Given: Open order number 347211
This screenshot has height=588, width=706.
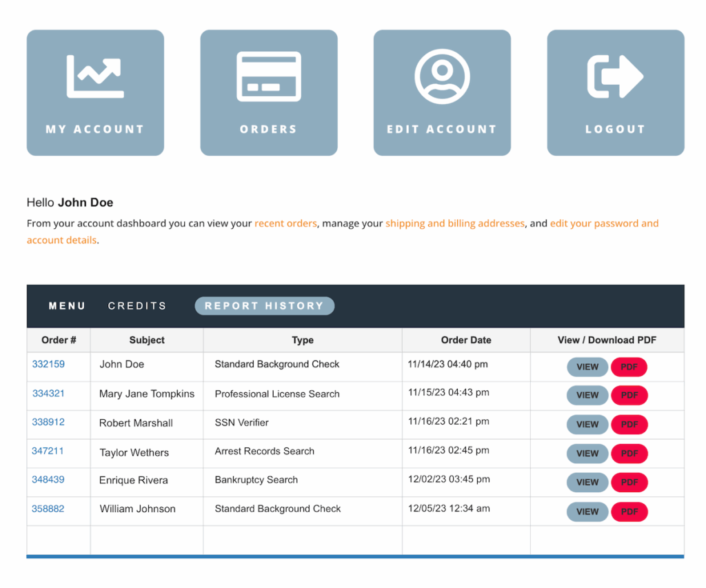Looking at the screenshot, I should [48, 451].
